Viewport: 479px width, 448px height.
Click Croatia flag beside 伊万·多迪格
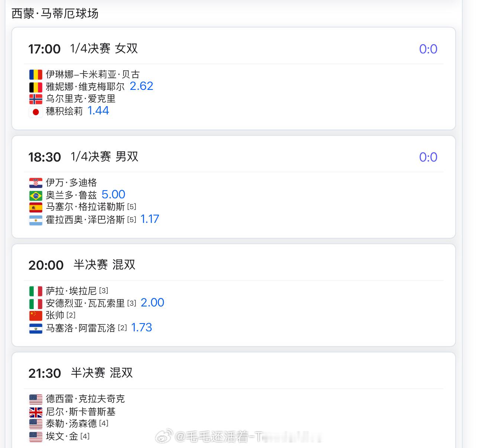click(x=36, y=183)
